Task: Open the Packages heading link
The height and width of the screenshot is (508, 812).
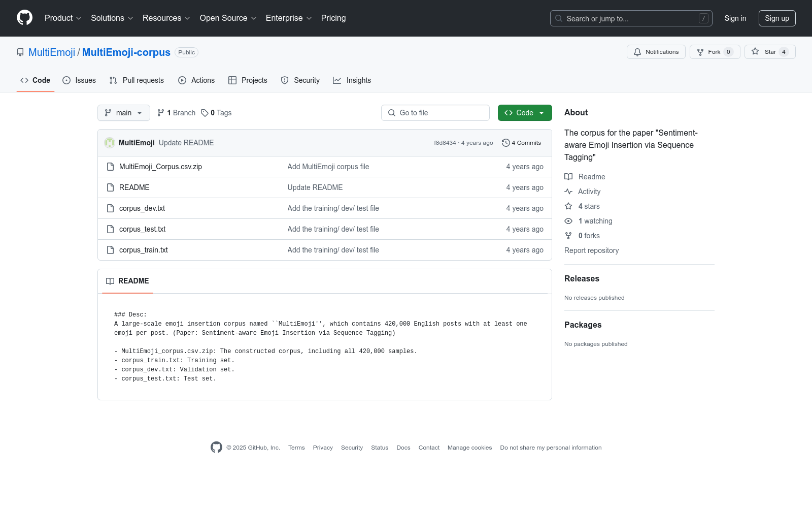Action: (x=583, y=325)
